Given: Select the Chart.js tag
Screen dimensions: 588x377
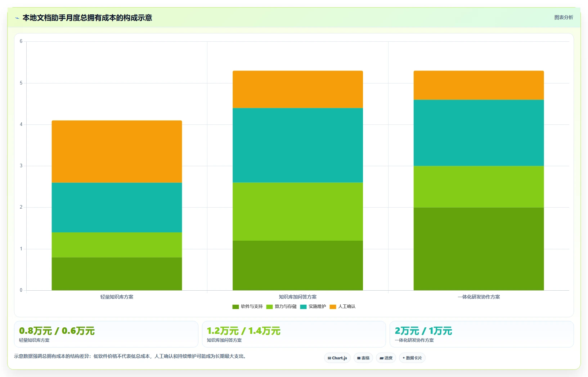Looking at the screenshot, I should 337,358.
